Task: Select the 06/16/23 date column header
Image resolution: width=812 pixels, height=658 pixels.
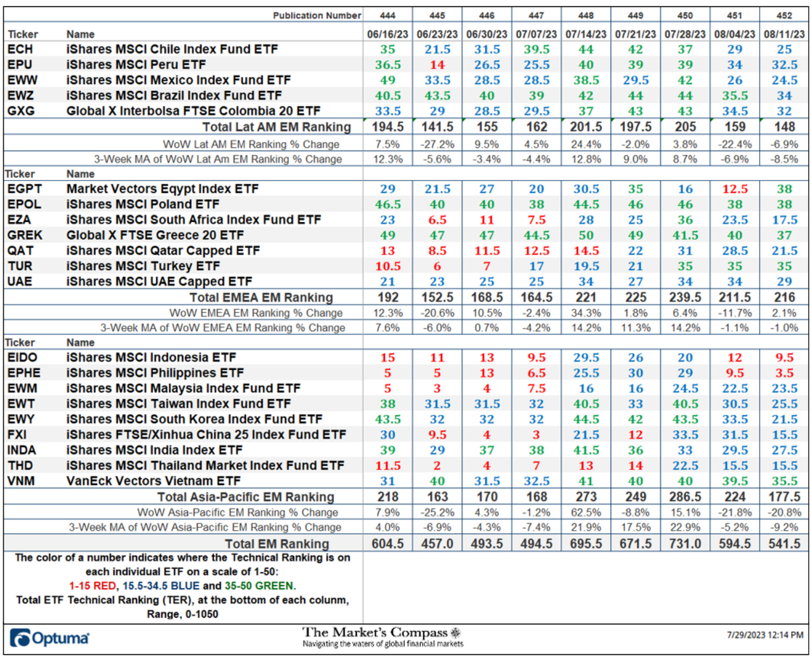Action: tap(387, 34)
